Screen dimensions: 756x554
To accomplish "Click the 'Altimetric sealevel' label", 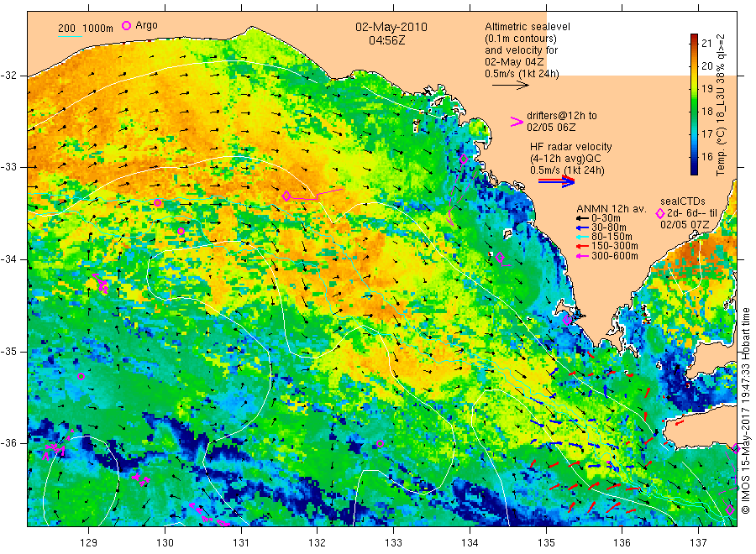I will [528, 27].
